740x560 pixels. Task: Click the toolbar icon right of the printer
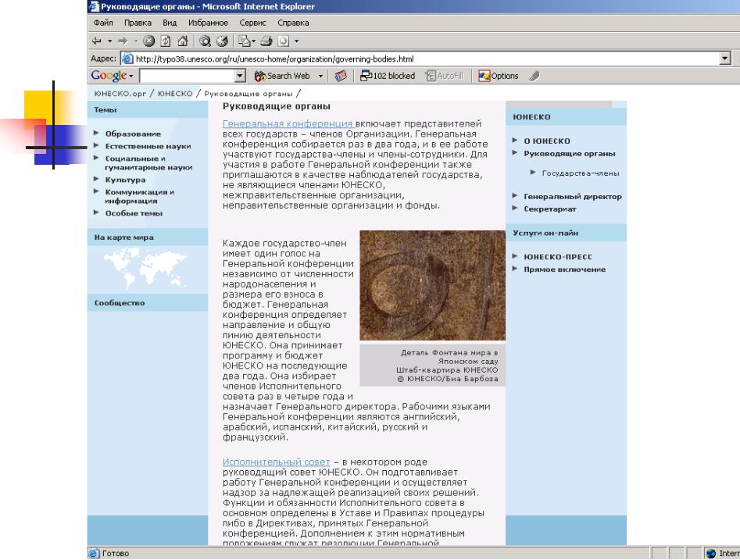click(x=283, y=41)
